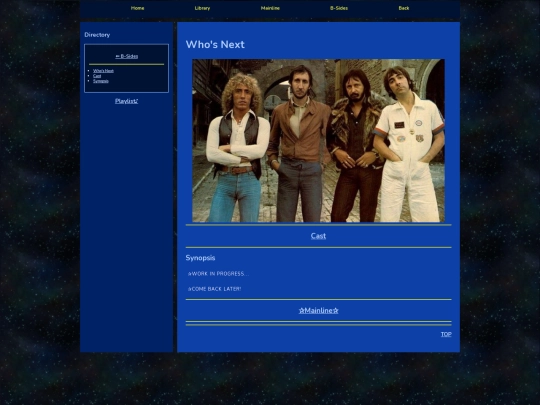This screenshot has width=540, height=405.
Task: Click the Synopsis heading
Action: pyautogui.click(x=200, y=258)
